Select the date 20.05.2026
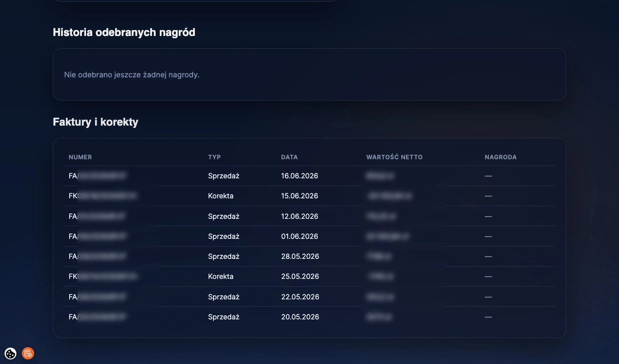Viewport: 619px width, 364px height. 300,317
